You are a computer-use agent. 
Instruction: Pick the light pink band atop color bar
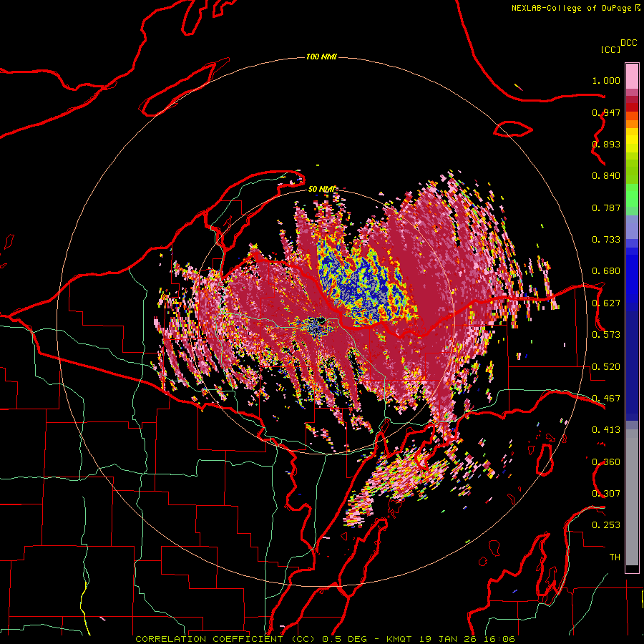pos(632,77)
